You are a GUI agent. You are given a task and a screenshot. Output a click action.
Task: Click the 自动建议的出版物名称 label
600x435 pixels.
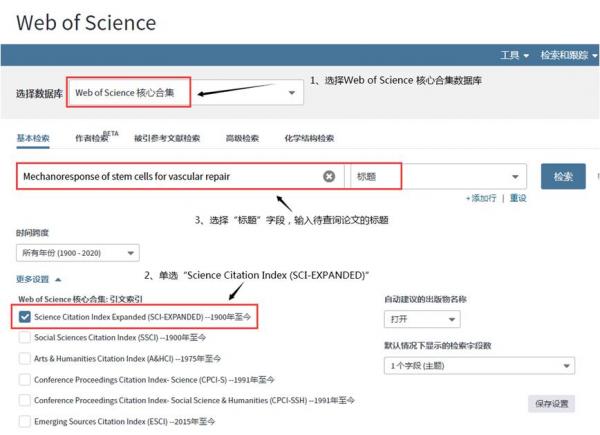425,299
